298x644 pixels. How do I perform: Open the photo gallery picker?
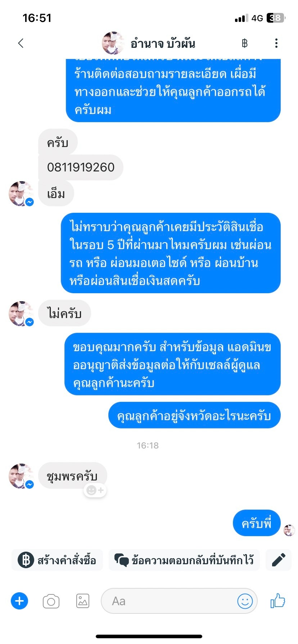point(83,601)
